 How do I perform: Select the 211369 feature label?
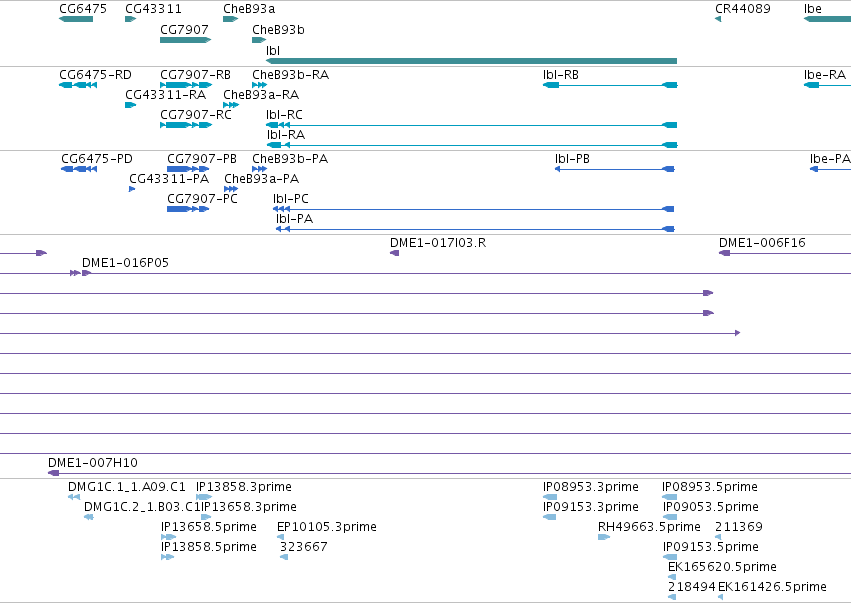point(739,528)
